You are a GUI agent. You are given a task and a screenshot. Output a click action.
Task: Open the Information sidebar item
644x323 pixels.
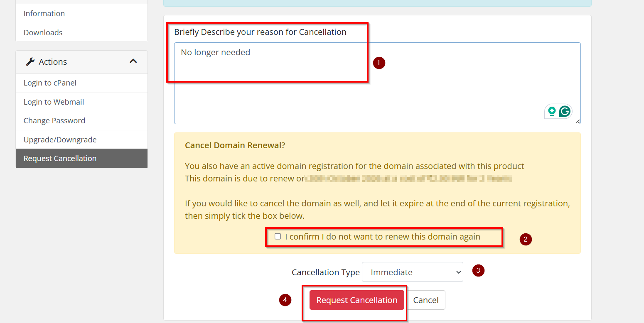click(44, 14)
